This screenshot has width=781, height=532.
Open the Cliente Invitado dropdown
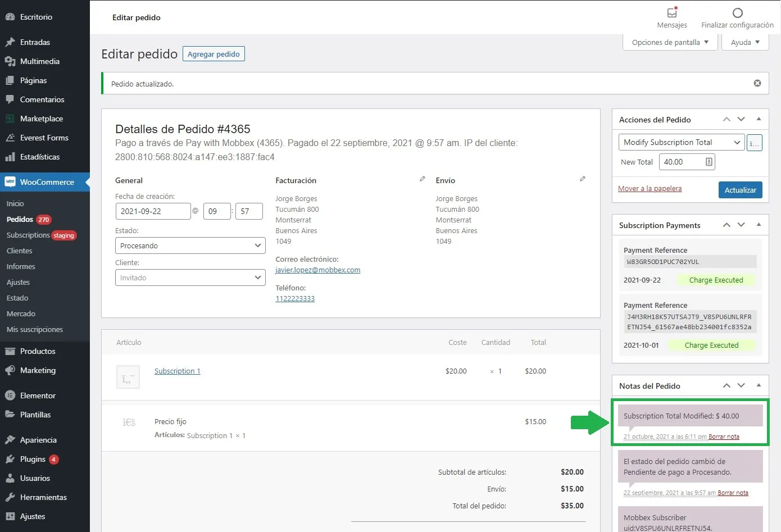point(190,278)
